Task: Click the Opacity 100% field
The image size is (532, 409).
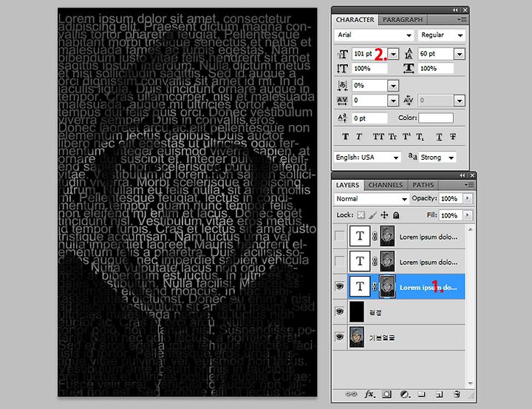Action: click(x=451, y=198)
